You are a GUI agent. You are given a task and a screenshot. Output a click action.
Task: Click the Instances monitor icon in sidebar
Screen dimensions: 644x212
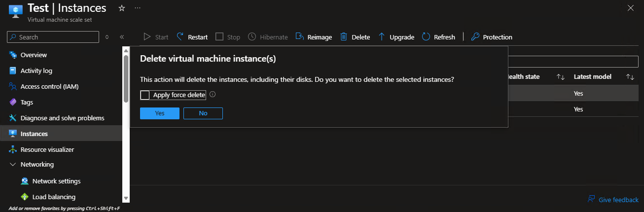point(13,134)
